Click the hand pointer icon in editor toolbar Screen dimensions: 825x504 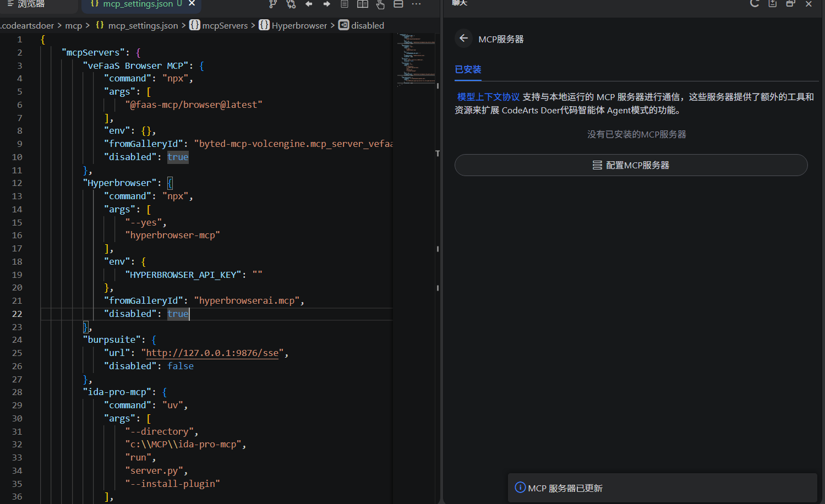380,4
